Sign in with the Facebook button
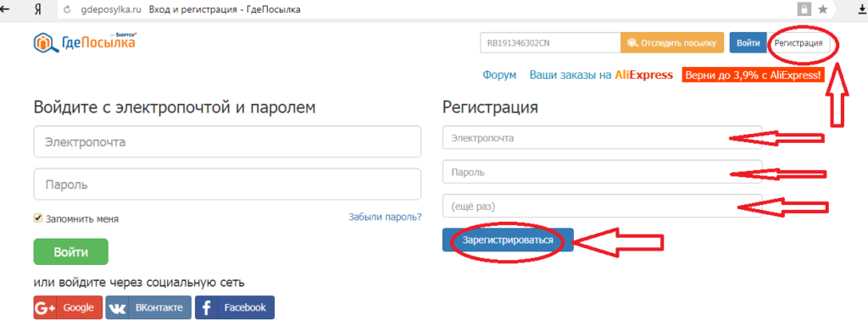The height and width of the screenshot is (320, 868). [235, 308]
